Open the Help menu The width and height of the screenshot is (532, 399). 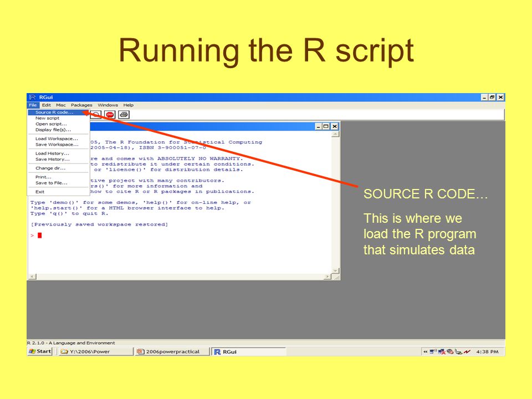128,105
